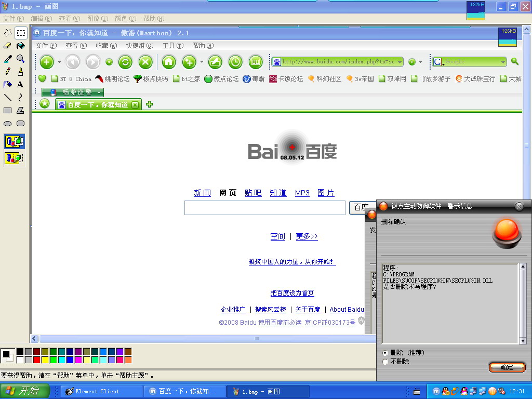Choose the Ellipse shape tool
Image resolution: width=532 pixels, height=399 pixels.
pos(7,124)
